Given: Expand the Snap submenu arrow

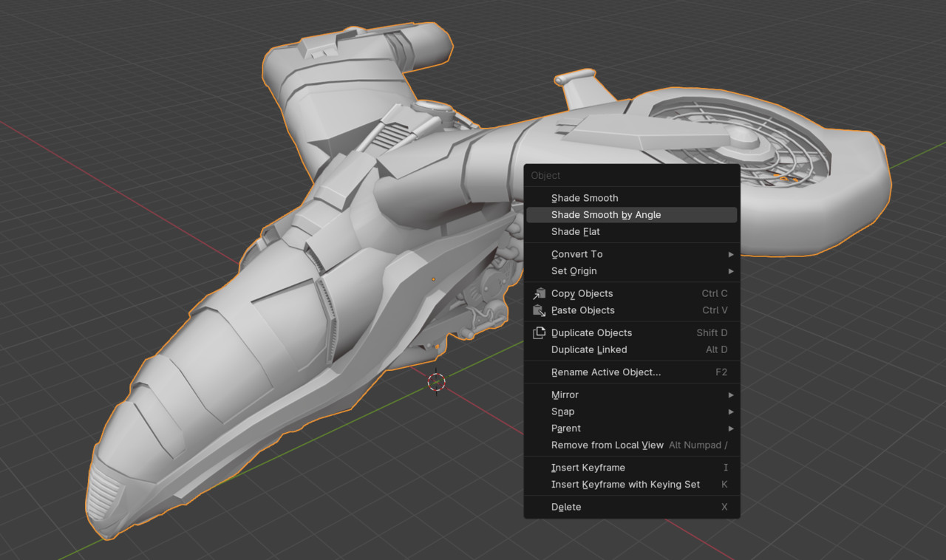Looking at the screenshot, I should 731,412.
